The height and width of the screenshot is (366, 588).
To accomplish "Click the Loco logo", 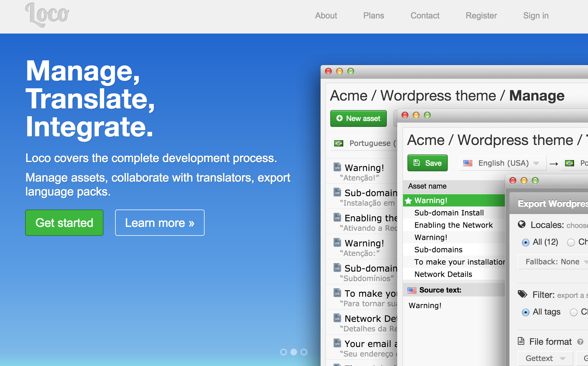I will coord(48,15).
